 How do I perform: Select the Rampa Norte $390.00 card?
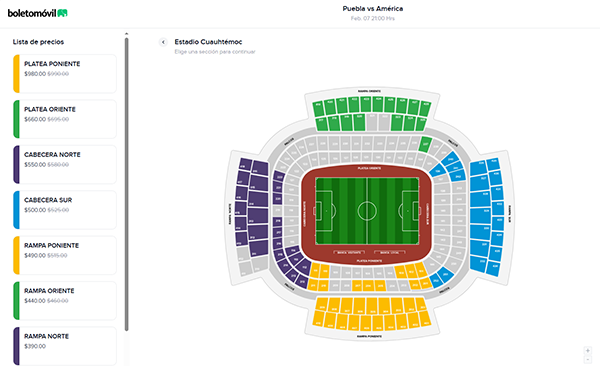pos(65,346)
